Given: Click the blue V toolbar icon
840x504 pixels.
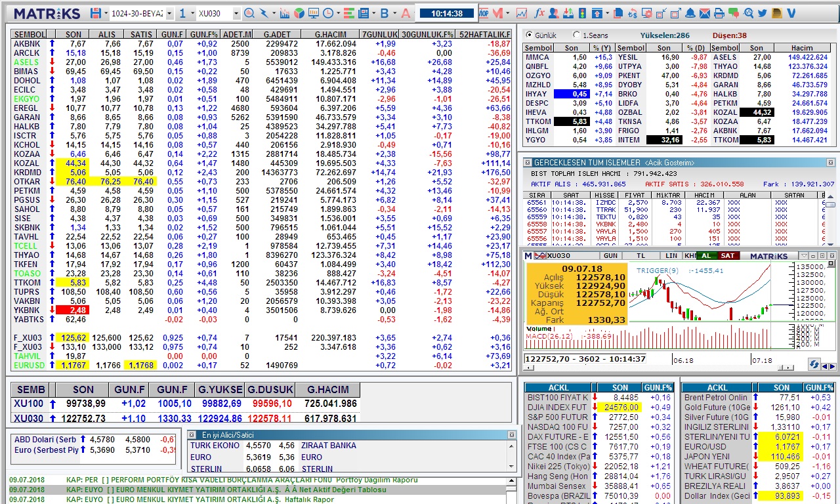Looking at the screenshot, I should (791, 13).
